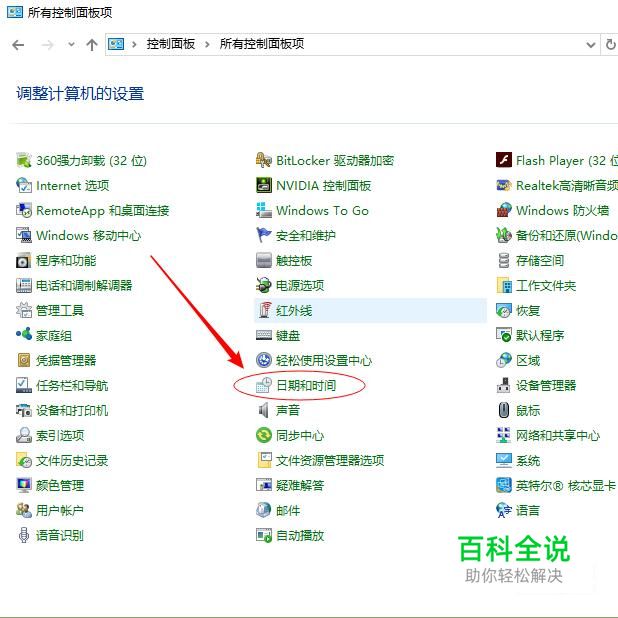Expand the address bar history dropdown
This screenshot has height=618, width=618.
point(590,45)
